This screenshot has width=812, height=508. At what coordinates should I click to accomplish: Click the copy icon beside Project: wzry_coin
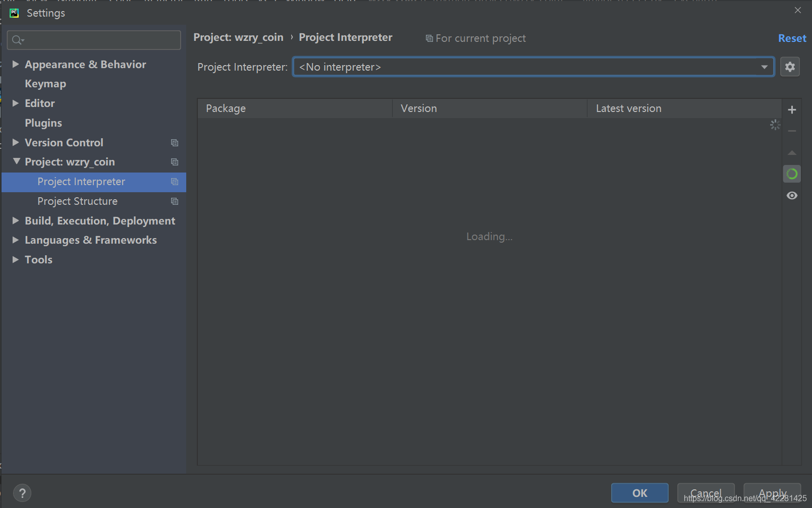pyautogui.click(x=175, y=162)
